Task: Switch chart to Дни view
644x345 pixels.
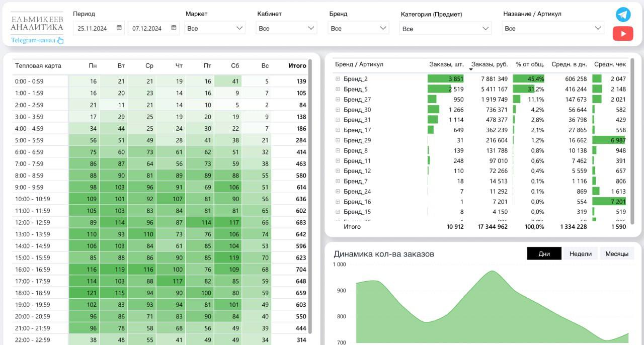Action: point(544,254)
